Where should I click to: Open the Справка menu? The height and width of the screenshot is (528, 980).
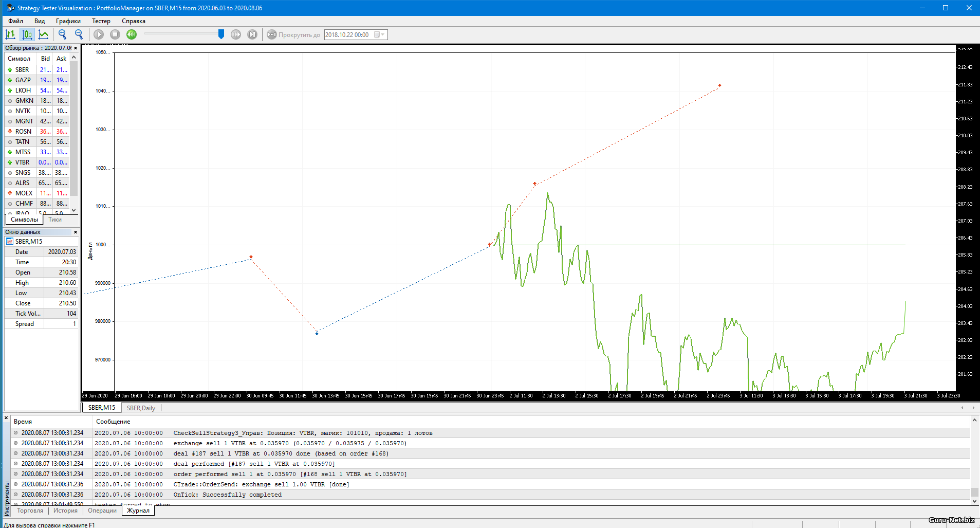click(134, 21)
